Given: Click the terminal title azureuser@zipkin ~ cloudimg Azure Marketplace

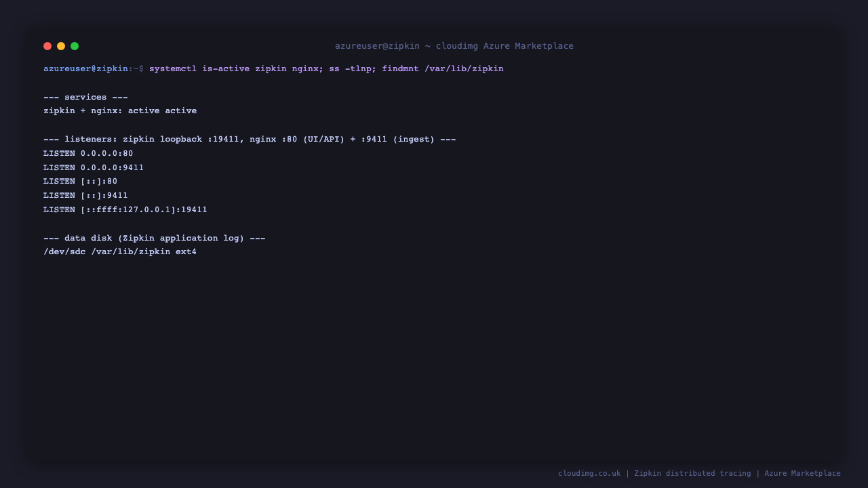Looking at the screenshot, I should coord(454,46).
